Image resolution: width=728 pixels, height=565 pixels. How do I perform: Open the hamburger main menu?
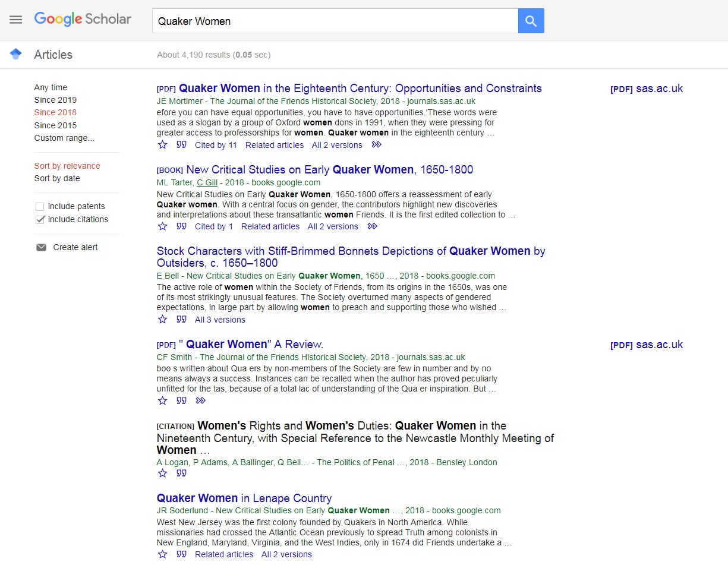(x=16, y=20)
